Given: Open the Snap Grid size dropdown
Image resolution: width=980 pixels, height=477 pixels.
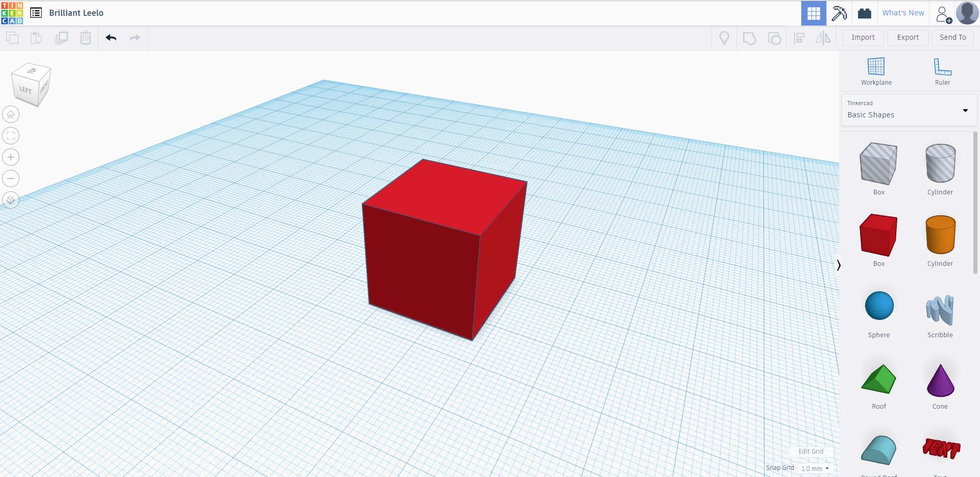Looking at the screenshot, I should 815,468.
